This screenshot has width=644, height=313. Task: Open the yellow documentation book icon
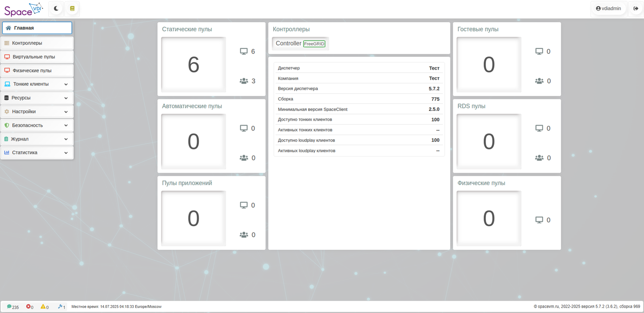[x=72, y=9]
